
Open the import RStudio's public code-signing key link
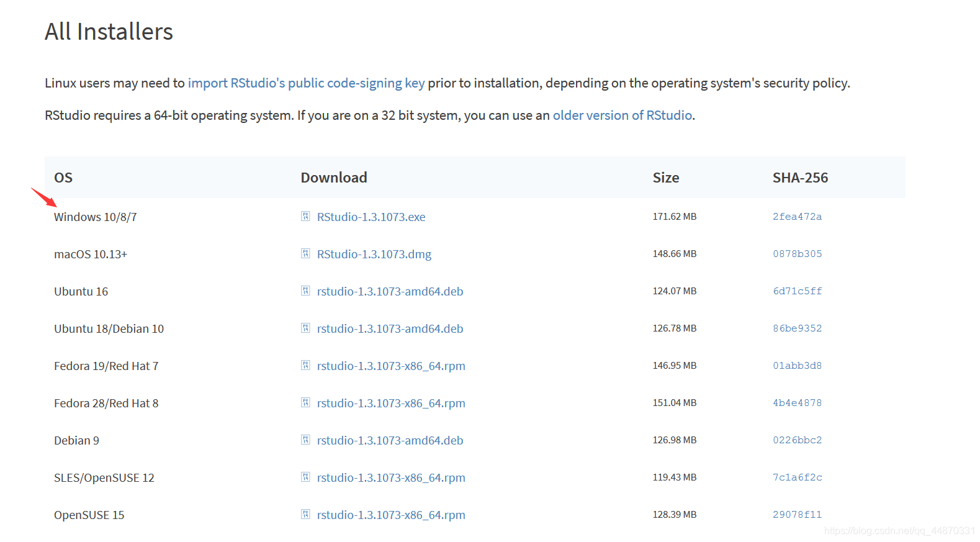tap(306, 83)
